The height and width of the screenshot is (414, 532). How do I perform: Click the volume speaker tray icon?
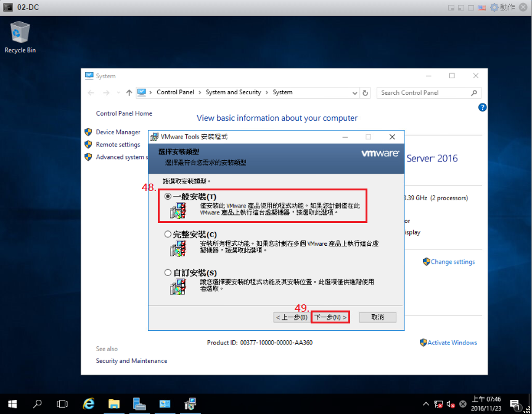(x=451, y=404)
